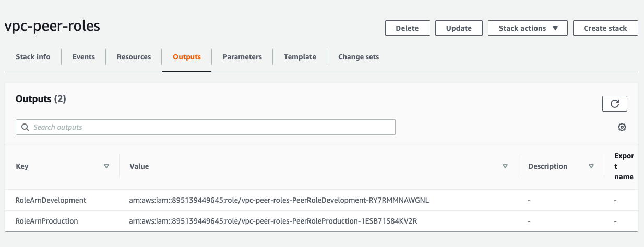
Task: Select the RoleArnProduction ARN value
Action: (x=273, y=221)
